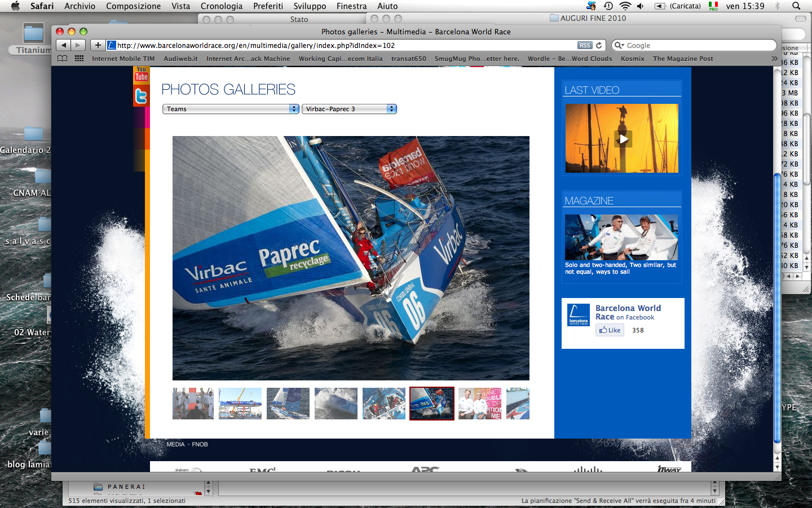The height and width of the screenshot is (508, 812).
Task: Show hidden bookmarks with the double chevron
Action: (774, 58)
